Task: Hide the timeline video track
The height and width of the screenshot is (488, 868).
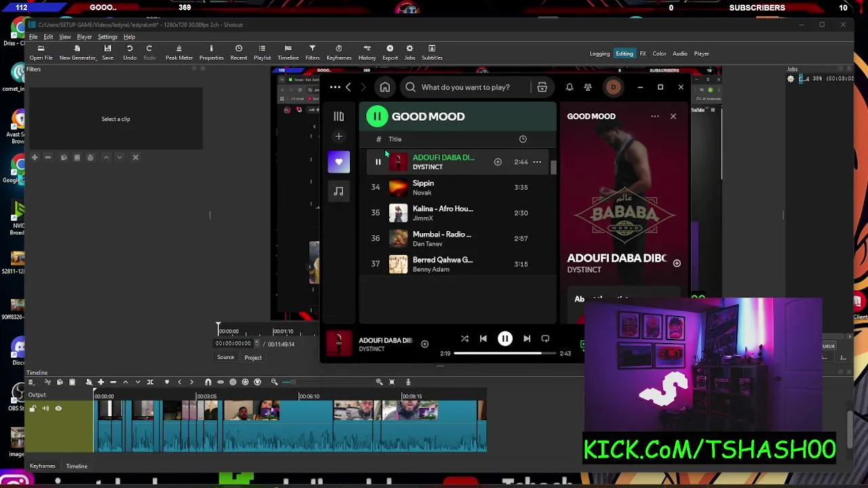Action: coord(58,408)
